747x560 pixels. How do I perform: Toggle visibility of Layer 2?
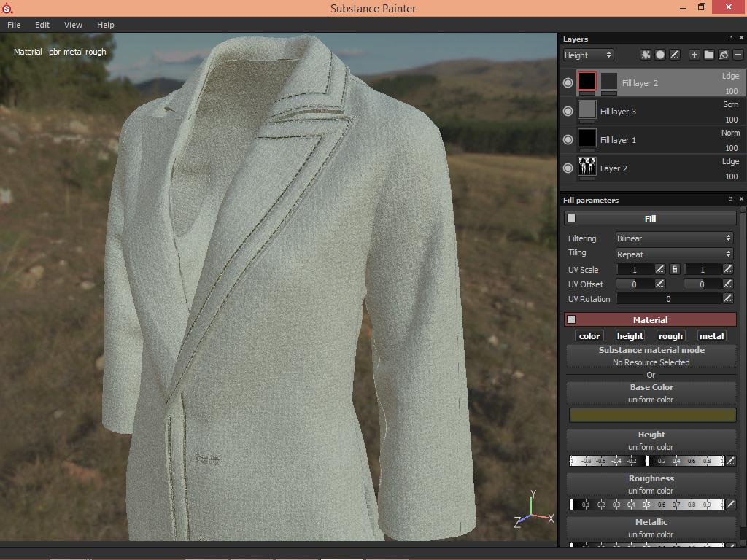[x=568, y=168]
